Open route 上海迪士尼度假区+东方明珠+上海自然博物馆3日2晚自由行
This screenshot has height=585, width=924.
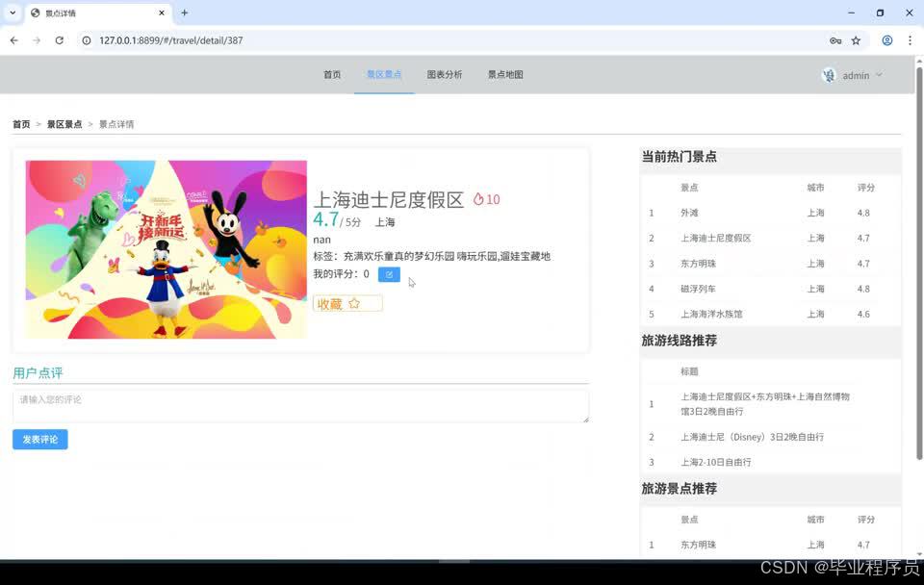[765, 404]
